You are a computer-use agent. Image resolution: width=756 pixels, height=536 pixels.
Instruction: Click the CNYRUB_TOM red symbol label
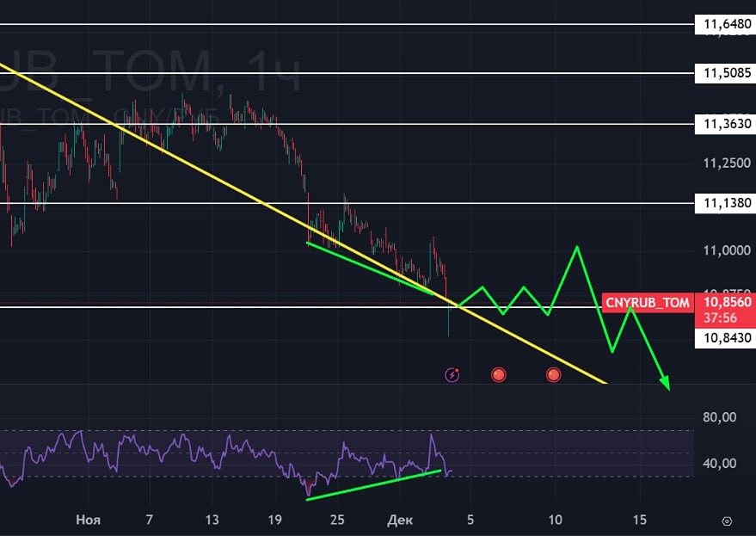[648, 303]
